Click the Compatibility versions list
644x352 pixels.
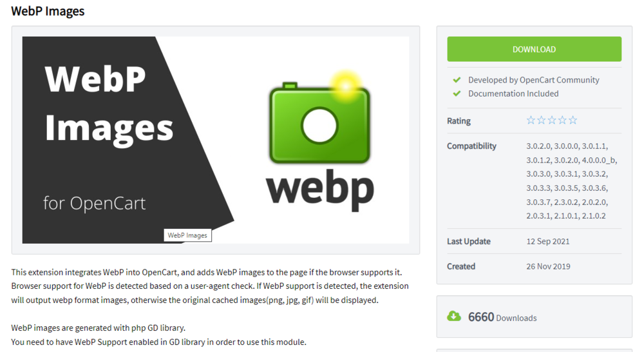pyautogui.click(x=572, y=181)
